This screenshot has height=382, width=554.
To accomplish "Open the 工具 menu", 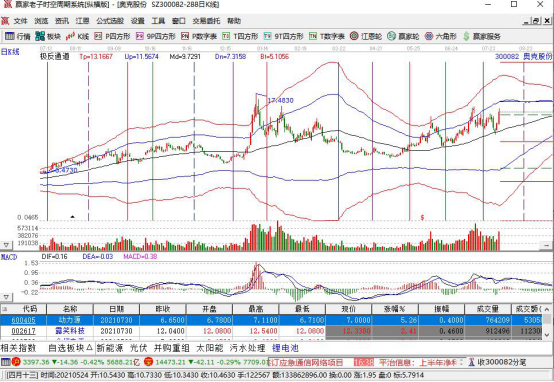I will tap(158, 21).
